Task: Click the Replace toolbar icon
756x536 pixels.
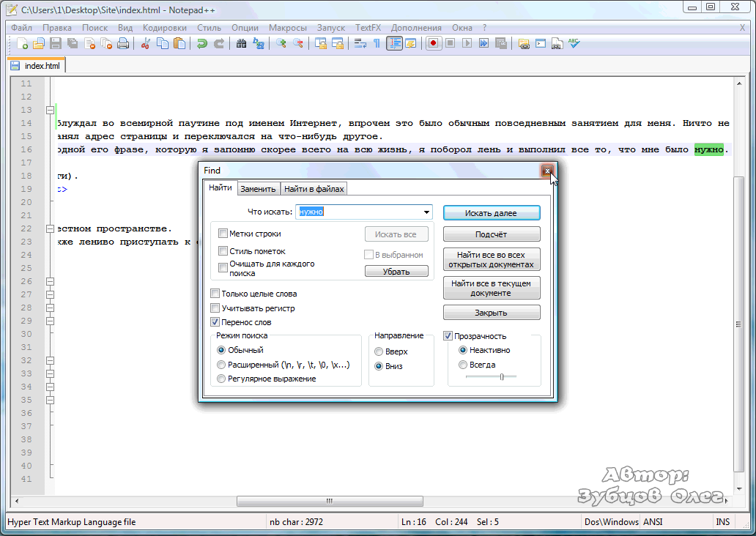Action: (x=259, y=44)
